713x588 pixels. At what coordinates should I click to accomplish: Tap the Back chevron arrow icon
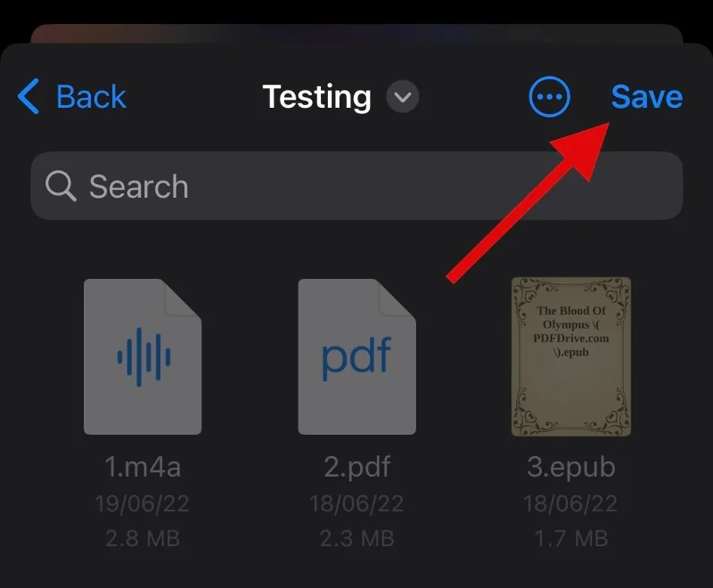click(x=29, y=96)
